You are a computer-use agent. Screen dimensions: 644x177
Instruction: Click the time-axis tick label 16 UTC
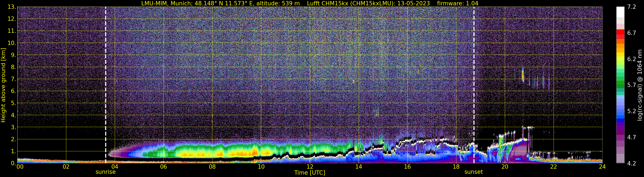pyautogui.click(x=407, y=167)
